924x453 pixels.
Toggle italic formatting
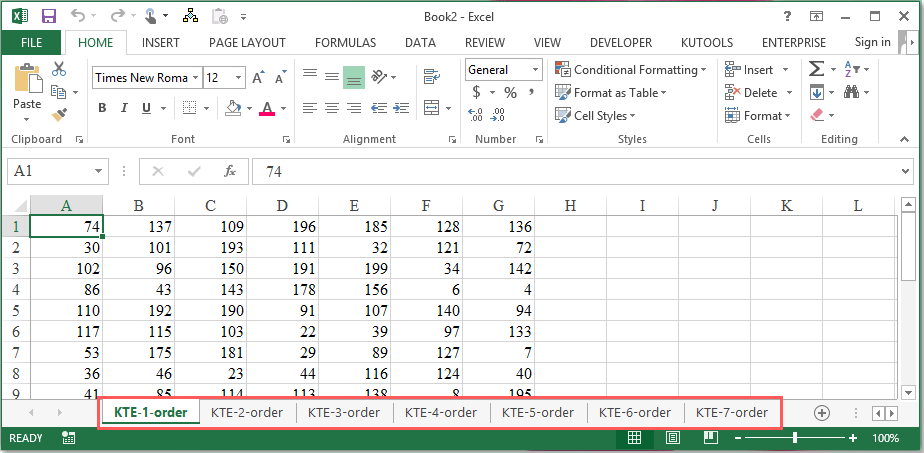(x=125, y=108)
